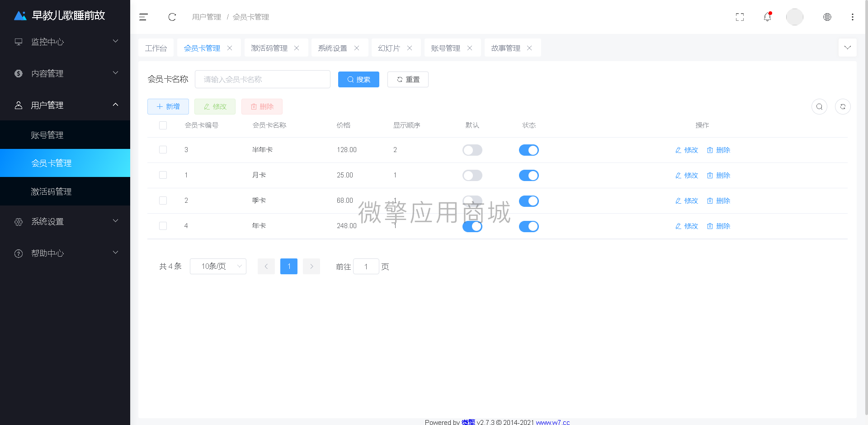Expand the 系统设置 sidebar menu
This screenshot has height=425, width=868.
[65, 222]
